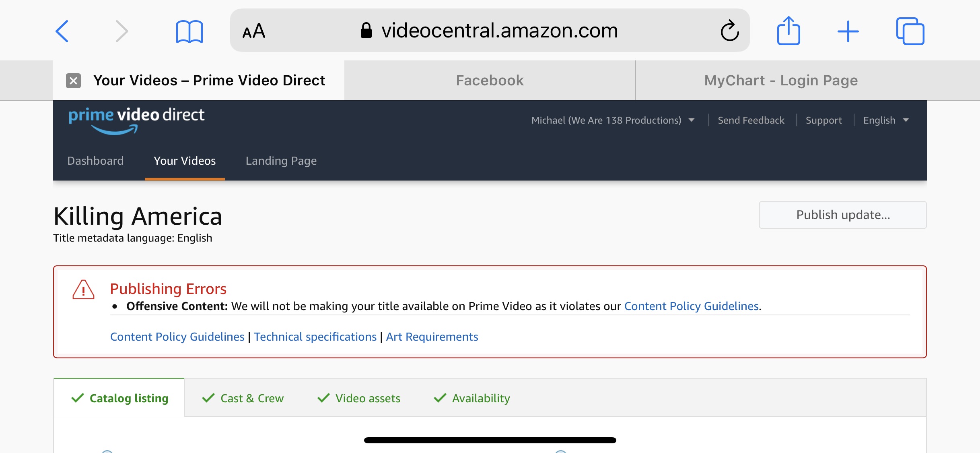This screenshot has width=980, height=453.
Task: Select the Cast & Crew tab
Action: point(243,398)
